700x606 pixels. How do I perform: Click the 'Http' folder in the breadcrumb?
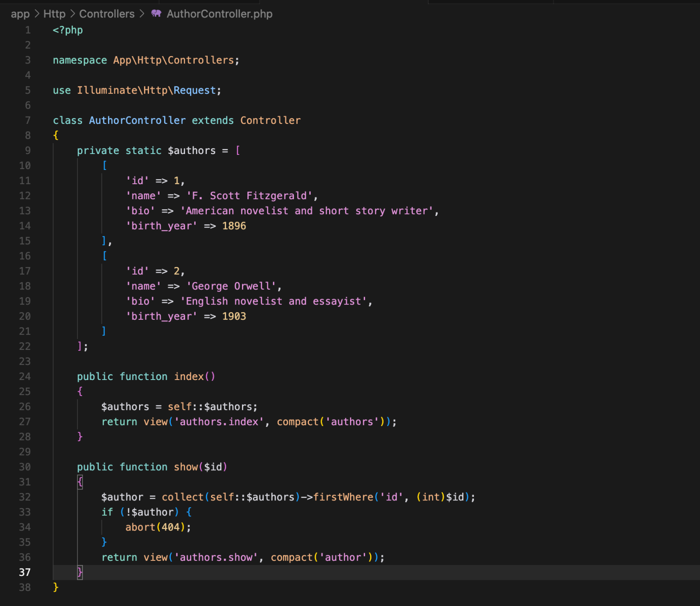(x=54, y=14)
